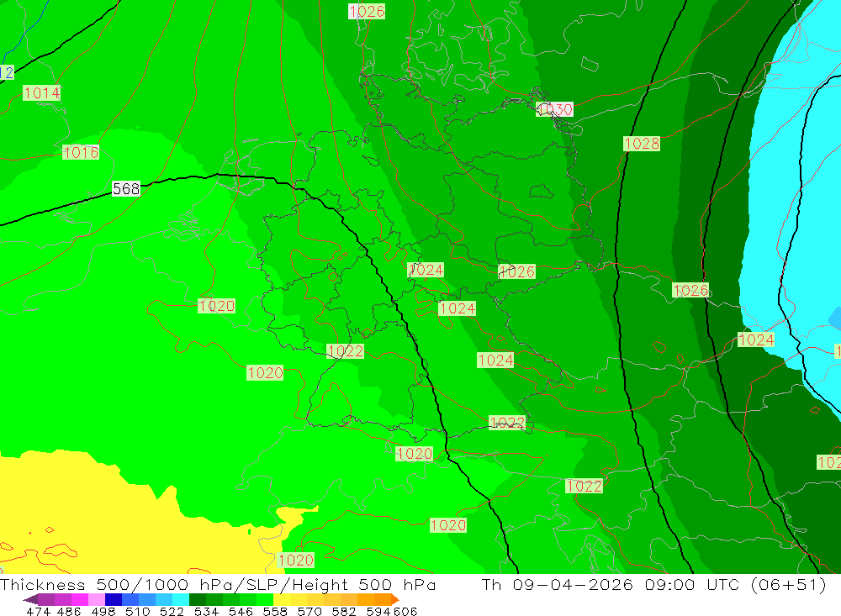Click the 568 height contour label
This screenshot has width=841, height=616.
(126, 189)
